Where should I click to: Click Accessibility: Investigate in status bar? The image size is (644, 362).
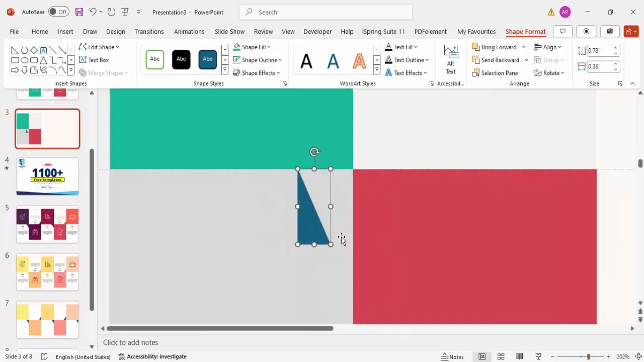(152, 356)
